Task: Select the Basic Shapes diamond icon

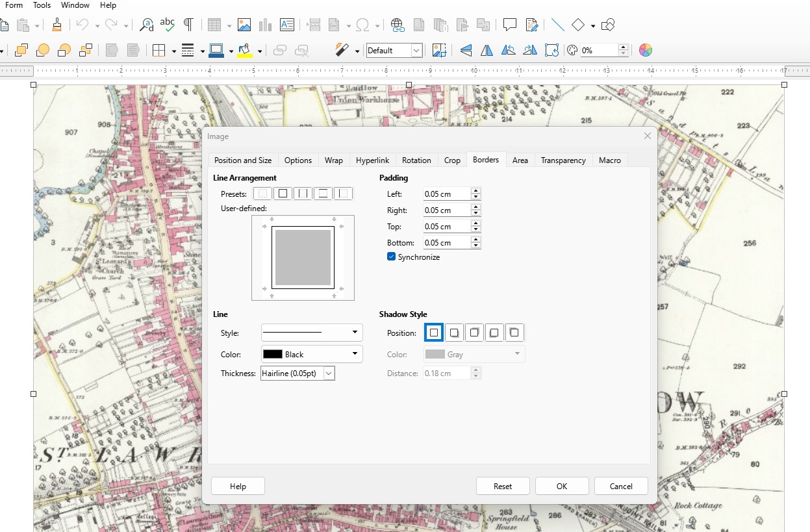Action: tap(577, 25)
